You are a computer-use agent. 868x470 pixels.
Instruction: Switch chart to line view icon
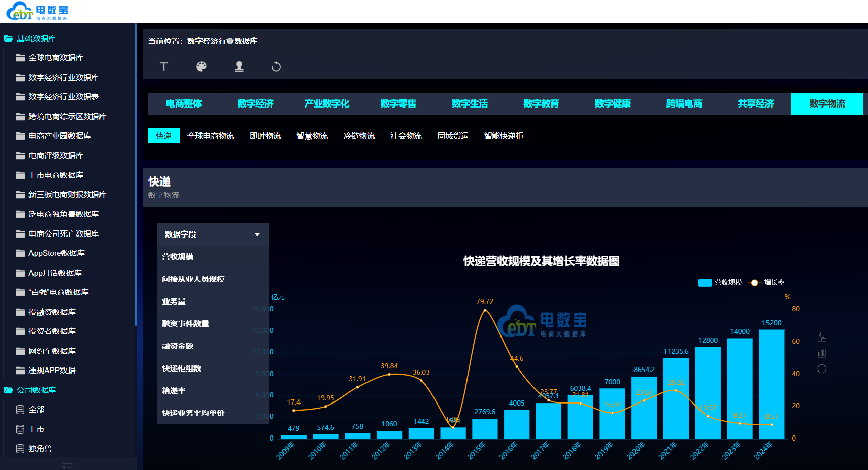click(x=822, y=337)
